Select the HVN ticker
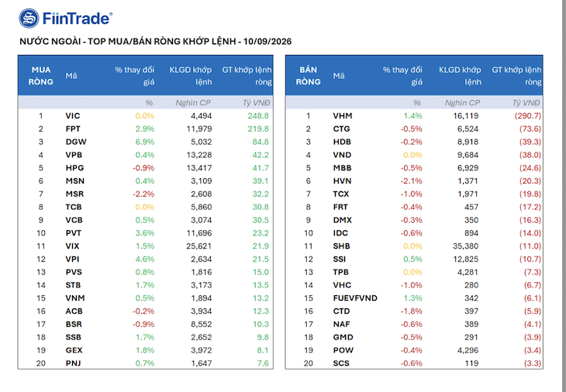The width and height of the screenshot is (566, 392). [342, 181]
